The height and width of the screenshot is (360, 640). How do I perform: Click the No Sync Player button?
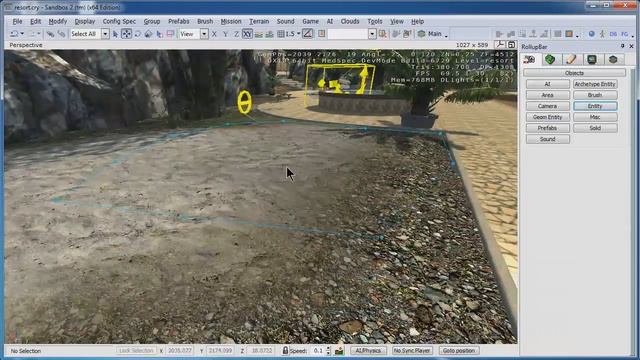point(412,351)
